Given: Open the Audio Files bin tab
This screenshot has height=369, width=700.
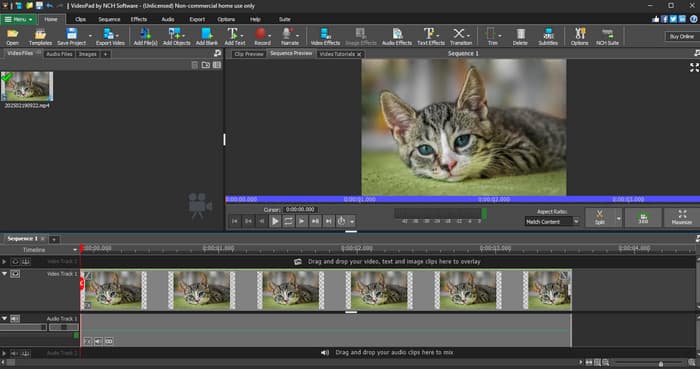Looking at the screenshot, I should click(59, 54).
